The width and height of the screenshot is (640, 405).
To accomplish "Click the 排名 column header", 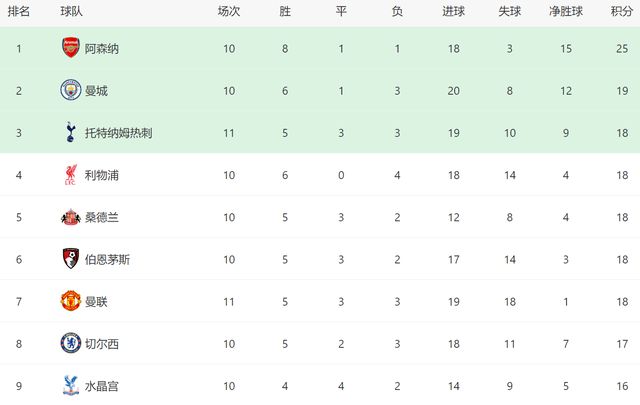I will [x=18, y=12].
